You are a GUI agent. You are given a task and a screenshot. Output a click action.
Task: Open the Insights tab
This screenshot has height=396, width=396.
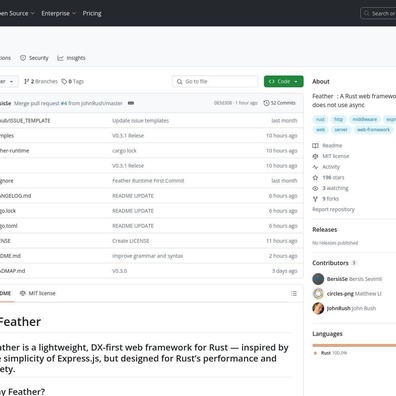click(71, 58)
